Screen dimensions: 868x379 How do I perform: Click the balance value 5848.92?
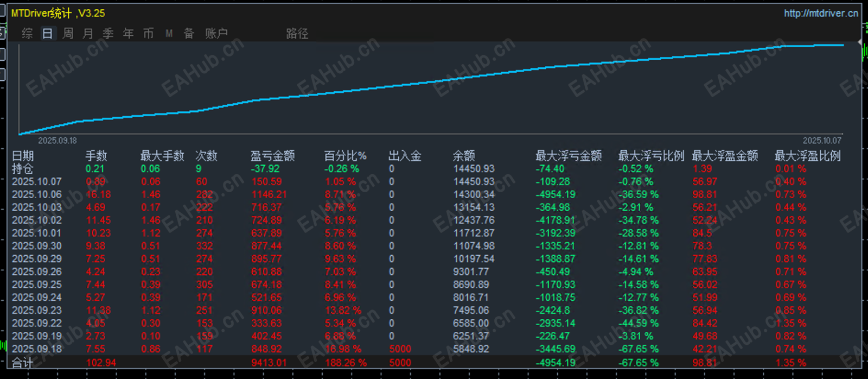pyautogui.click(x=471, y=349)
